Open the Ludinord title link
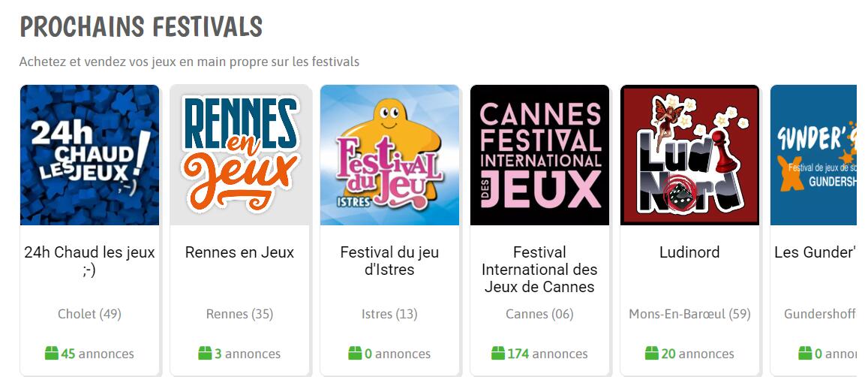868x377 pixels. [x=689, y=252]
